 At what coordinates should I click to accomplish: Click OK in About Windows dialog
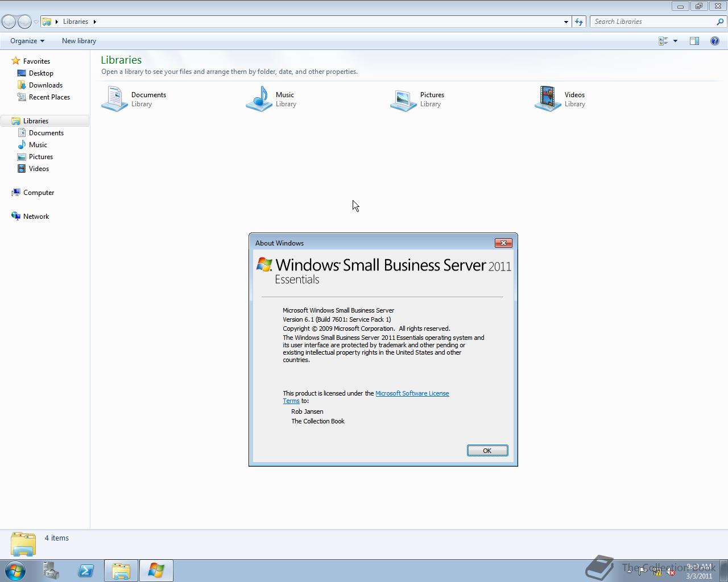[x=487, y=451]
